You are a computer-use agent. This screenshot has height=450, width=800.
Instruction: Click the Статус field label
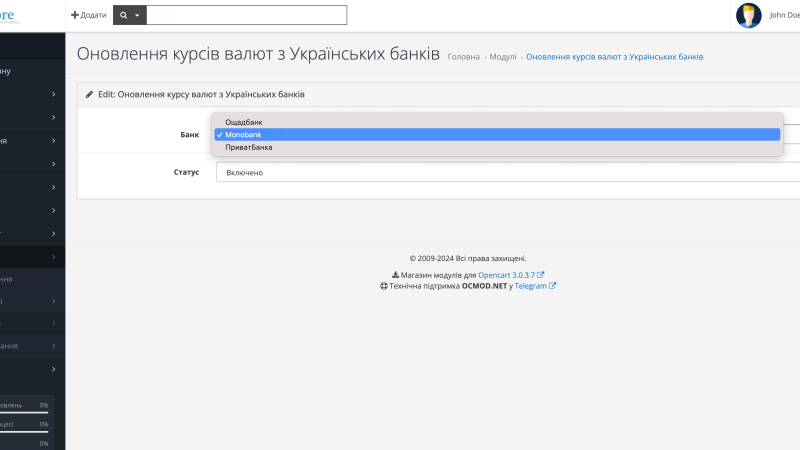[186, 172]
